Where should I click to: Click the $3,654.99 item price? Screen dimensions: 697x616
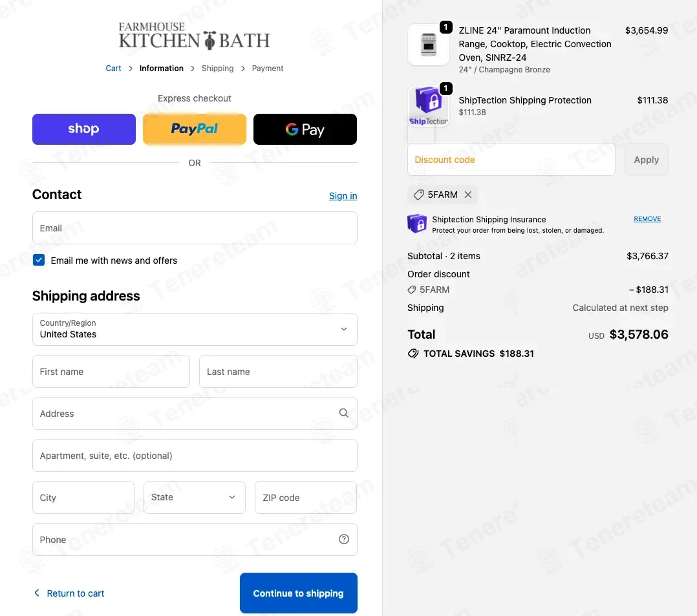(647, 30)
